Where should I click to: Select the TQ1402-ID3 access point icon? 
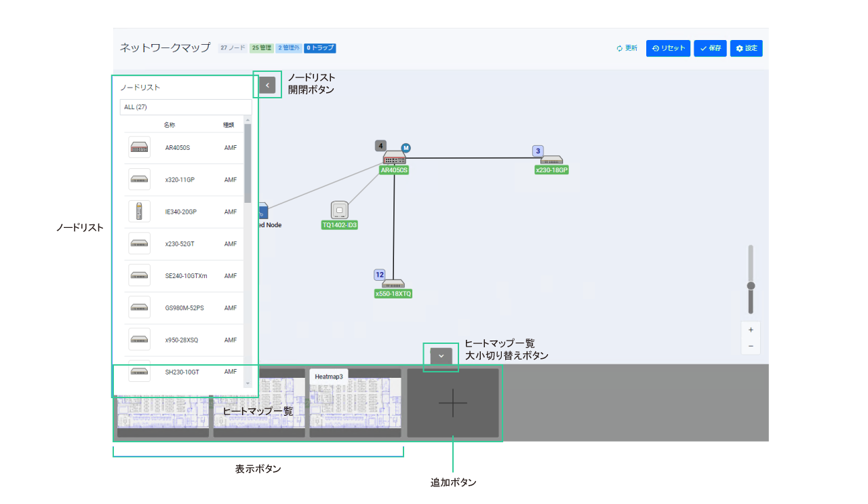tap(339, 210)
